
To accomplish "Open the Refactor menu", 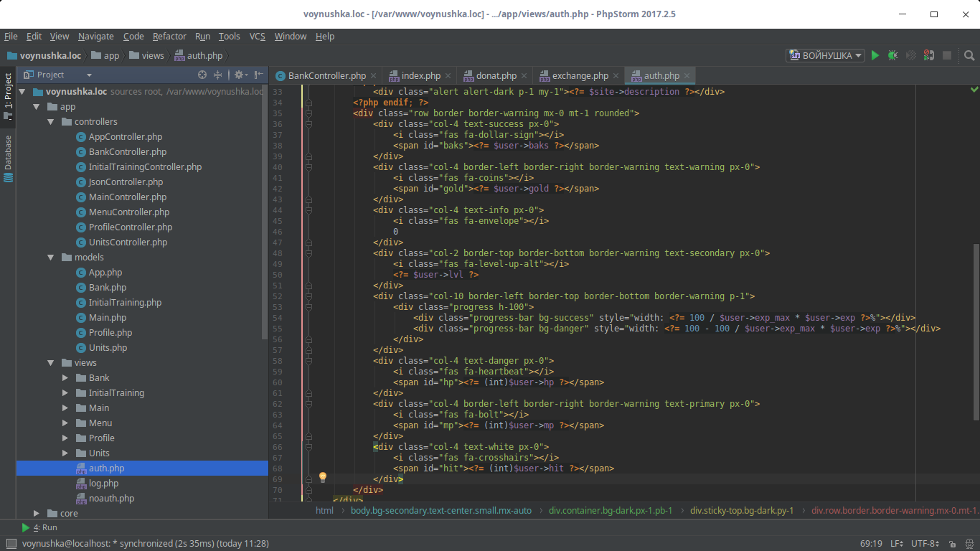I will pyautogui.click(x=169, y=36).
